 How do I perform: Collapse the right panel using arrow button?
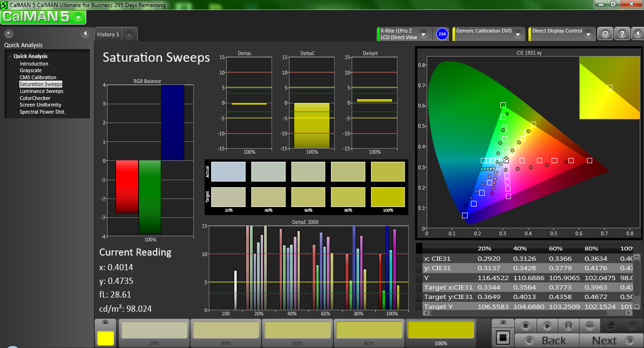pos(637,34)
